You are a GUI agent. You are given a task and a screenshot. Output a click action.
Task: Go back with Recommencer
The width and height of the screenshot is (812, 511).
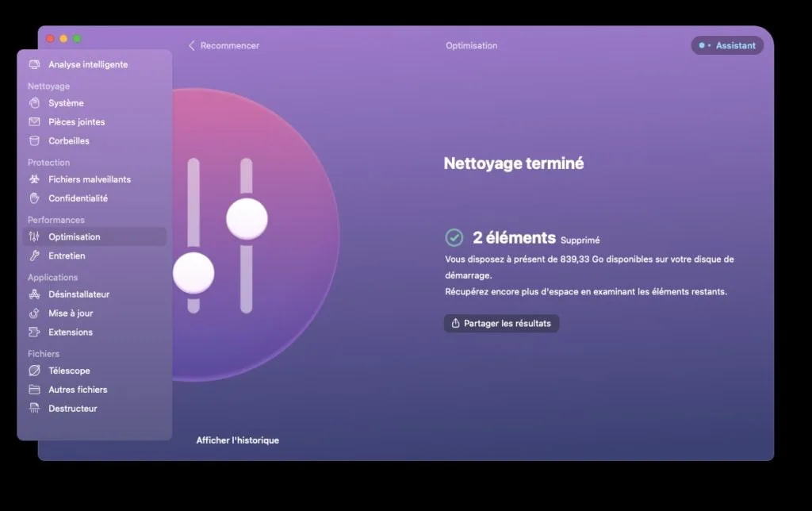coord(224,45)
